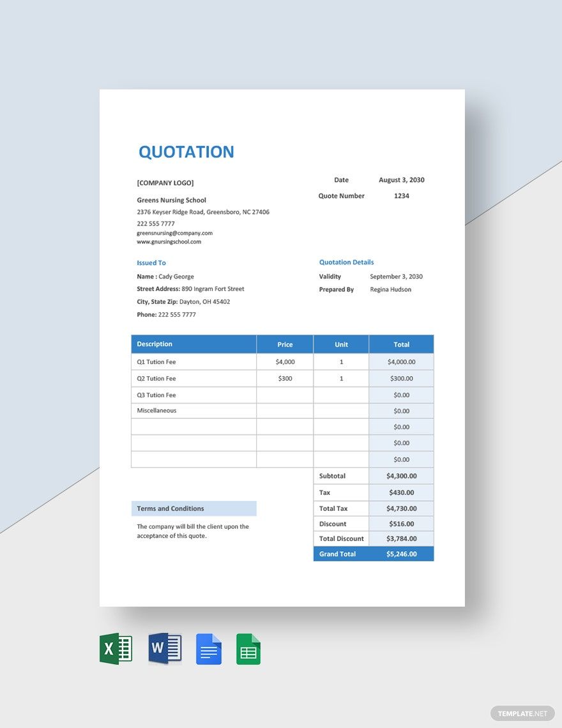
Task: Click the Issued To section header
Action: pos(151,262)
